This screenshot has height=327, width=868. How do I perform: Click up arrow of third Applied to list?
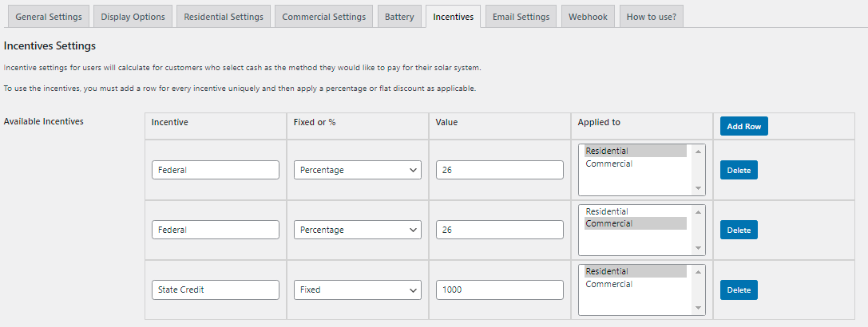(699, 271)
